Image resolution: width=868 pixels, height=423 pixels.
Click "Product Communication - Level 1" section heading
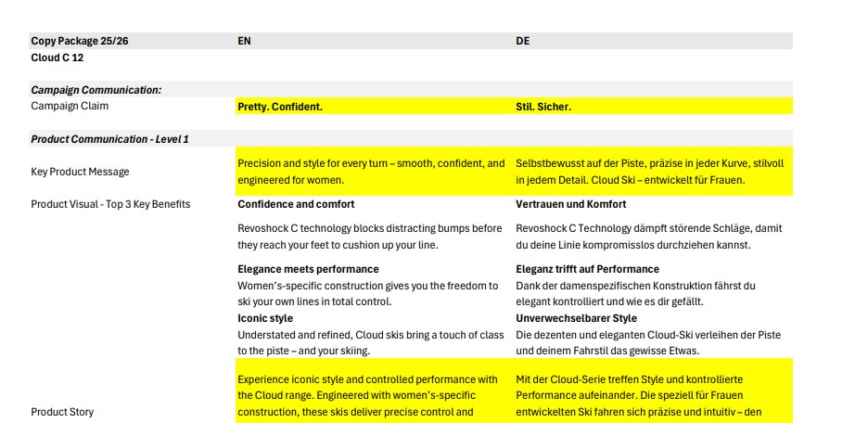coord(109,139)
